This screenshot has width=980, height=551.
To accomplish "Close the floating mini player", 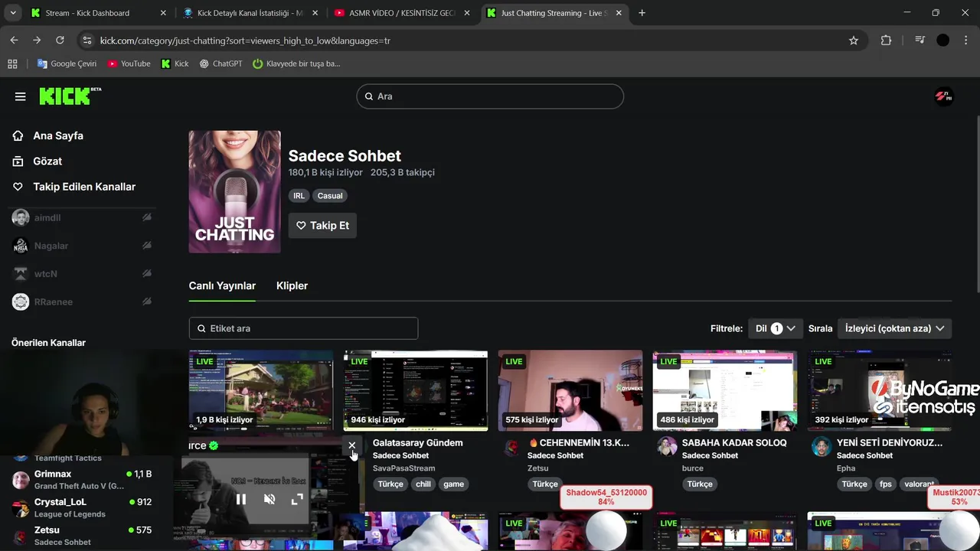I will click(351, 445).
